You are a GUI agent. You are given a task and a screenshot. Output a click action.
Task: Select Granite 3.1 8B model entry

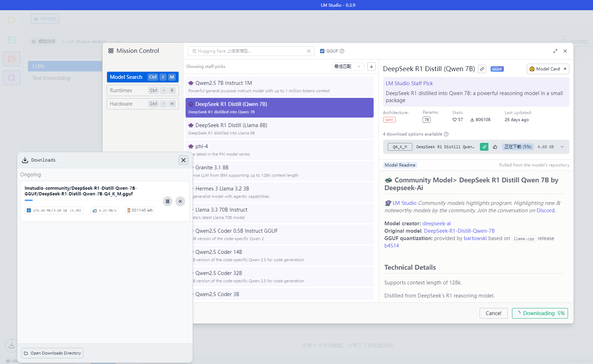coord(283,171)
